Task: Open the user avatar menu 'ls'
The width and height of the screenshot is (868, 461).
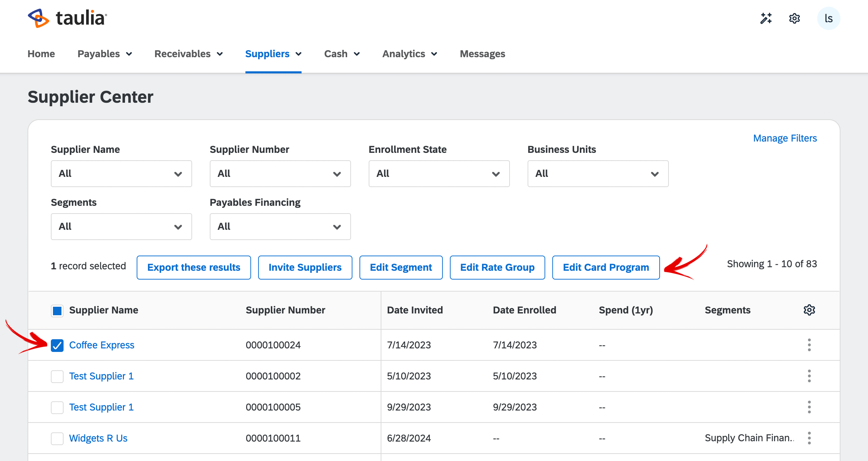Action: 828,18
